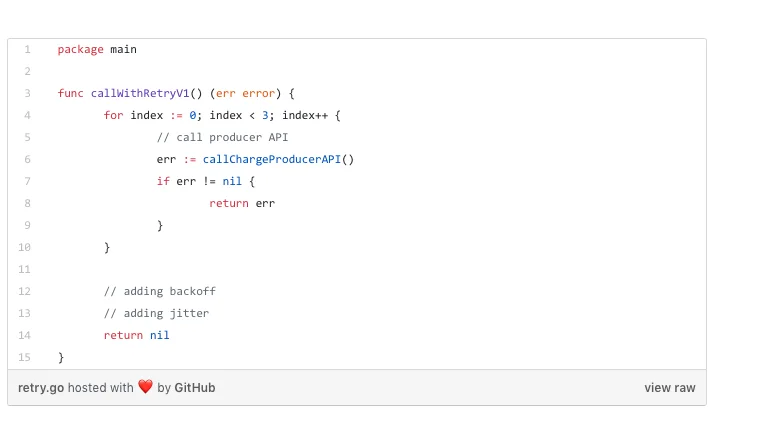Click the GitHub link in footer
This screenshot has height=438, width=773.
coord(195,387)
